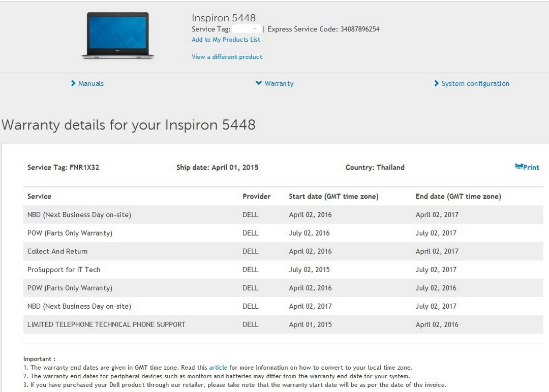Click the End date column header

pos(458,197)
